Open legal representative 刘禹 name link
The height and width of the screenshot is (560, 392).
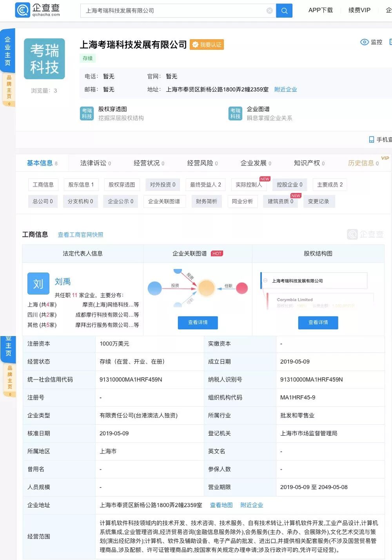click(x=62, y=282)
